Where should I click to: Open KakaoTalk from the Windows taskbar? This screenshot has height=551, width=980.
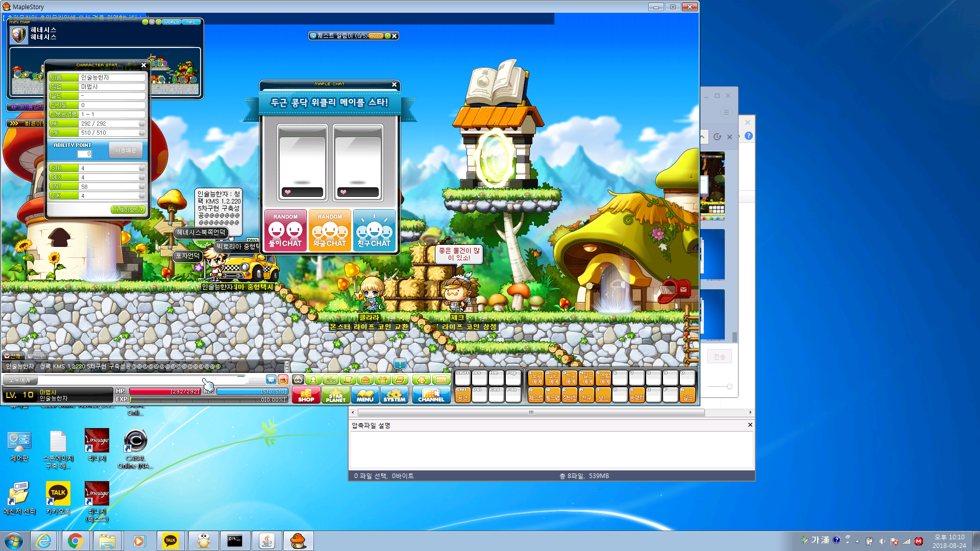point(170,541)
